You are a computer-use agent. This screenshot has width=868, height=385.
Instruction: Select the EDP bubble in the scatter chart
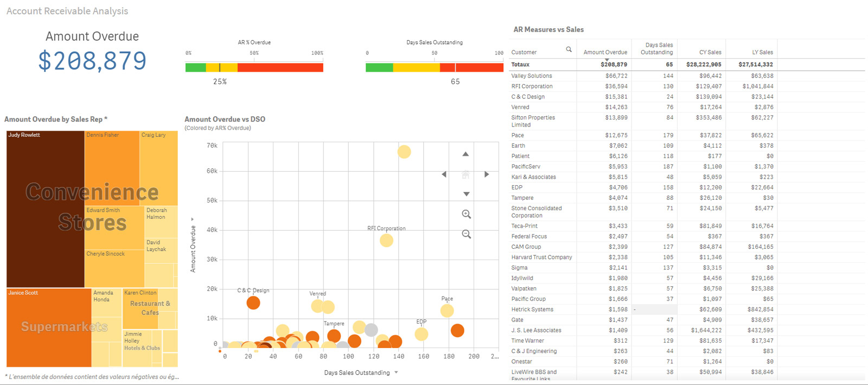tap(422, 334)
